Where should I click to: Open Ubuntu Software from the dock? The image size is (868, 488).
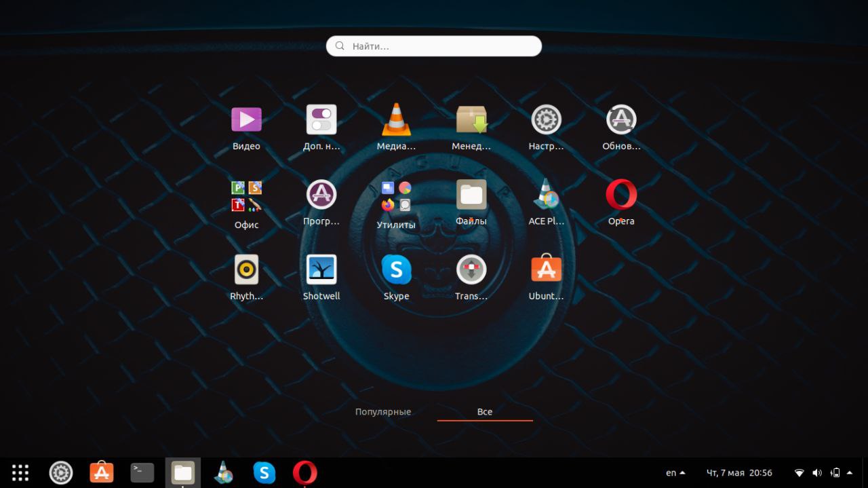tap(102, 472)
